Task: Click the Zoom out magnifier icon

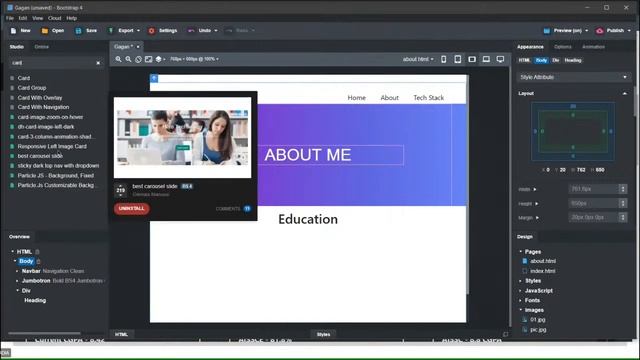Action: click(x=128, y=59)
